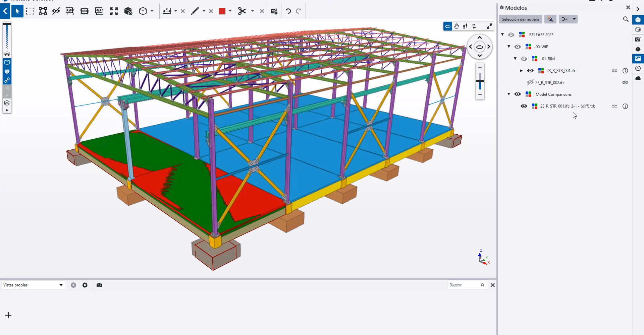Select the Orbit navigation mode
Viewport: 644px width, 335px height.
(x=448, y=26)
